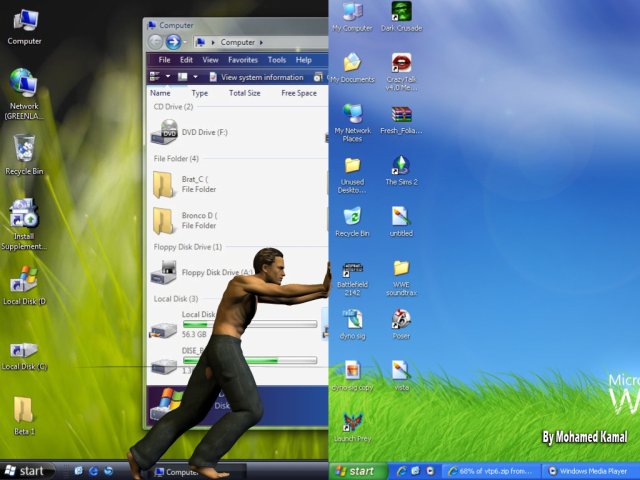
Task: Sort by the Free Space column header
Action: [x=299, y=93]
